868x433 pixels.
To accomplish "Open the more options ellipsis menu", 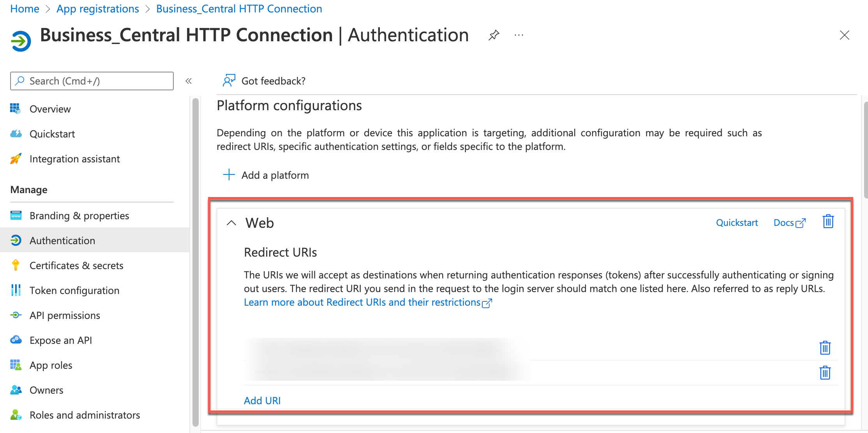I will click(x=519, y=35).
